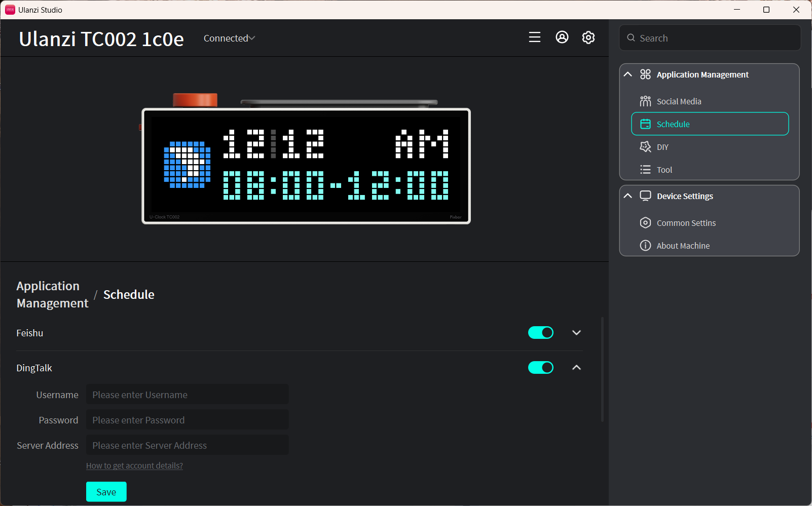Open the DIY sidebar item

pos(710,147)
